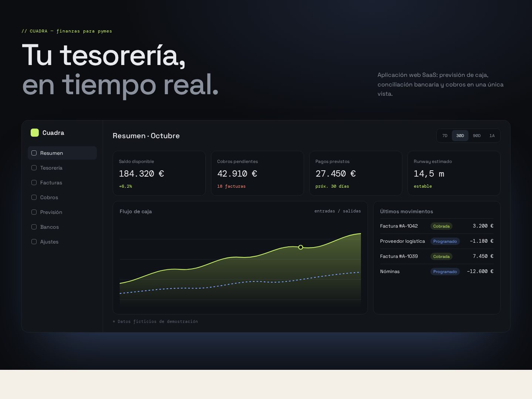Click the +6,2% change value
The width and height of the screenshot is (532, 399).
125,186
